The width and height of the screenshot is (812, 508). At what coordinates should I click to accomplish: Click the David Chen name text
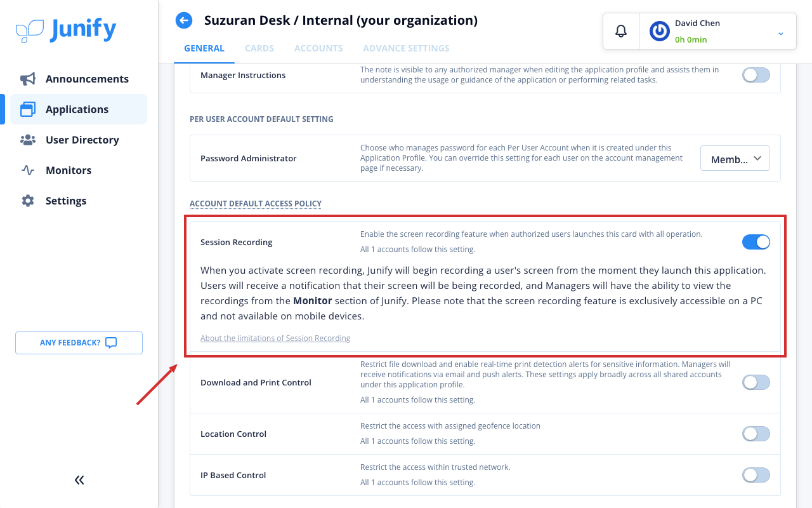point(697,23)
